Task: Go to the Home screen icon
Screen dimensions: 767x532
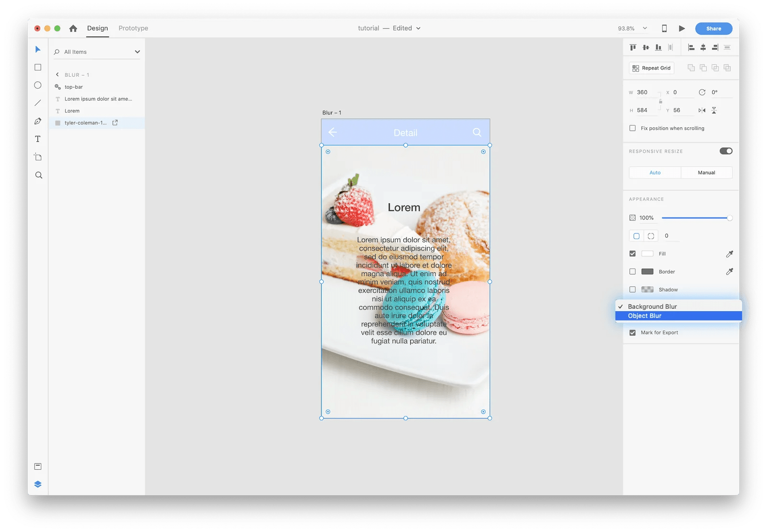Action: [x=73, y=28]
